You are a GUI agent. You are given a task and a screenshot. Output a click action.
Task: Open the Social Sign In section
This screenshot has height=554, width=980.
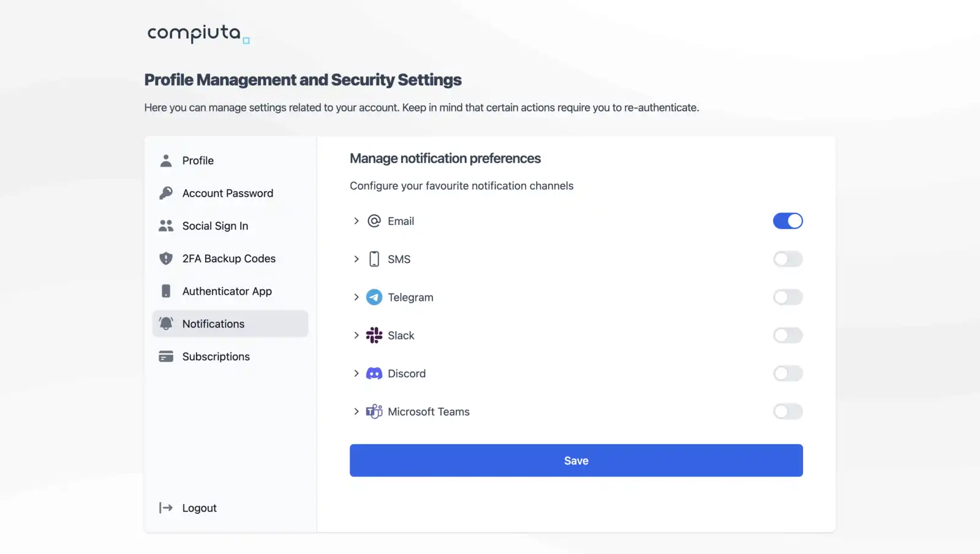[x=215, y=226]
